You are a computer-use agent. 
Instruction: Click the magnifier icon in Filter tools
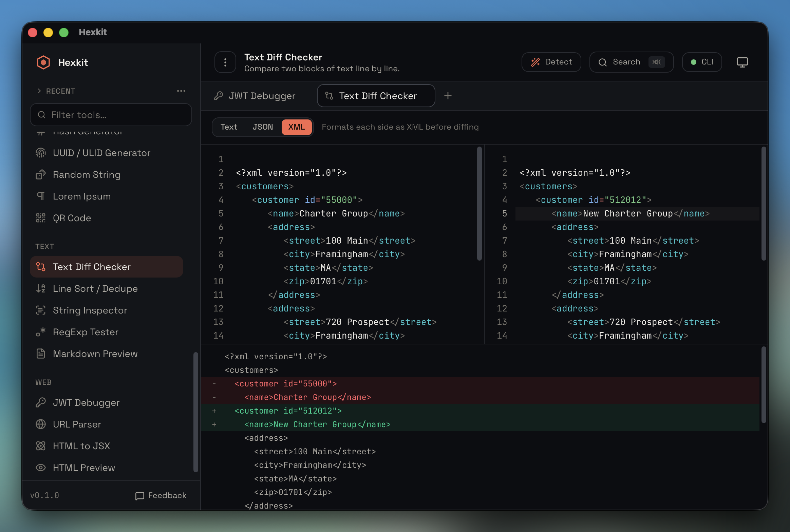[x=42, y=115]
